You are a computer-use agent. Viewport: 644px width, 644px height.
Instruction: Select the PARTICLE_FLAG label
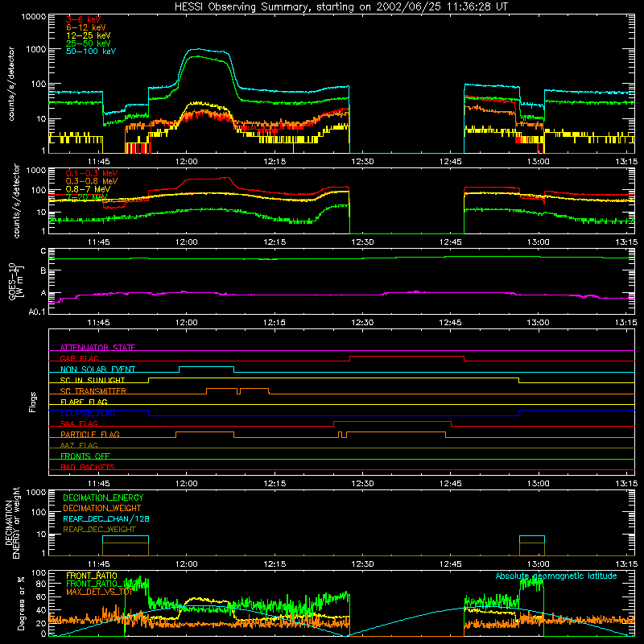click(x=90, y=434)
